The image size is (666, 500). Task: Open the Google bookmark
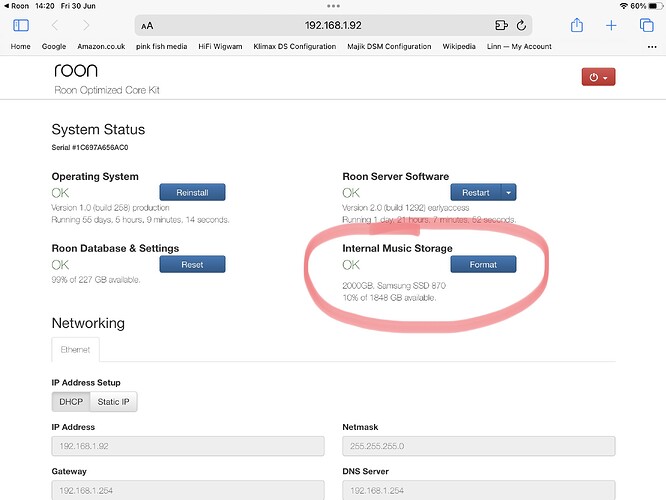coord(54,46)
